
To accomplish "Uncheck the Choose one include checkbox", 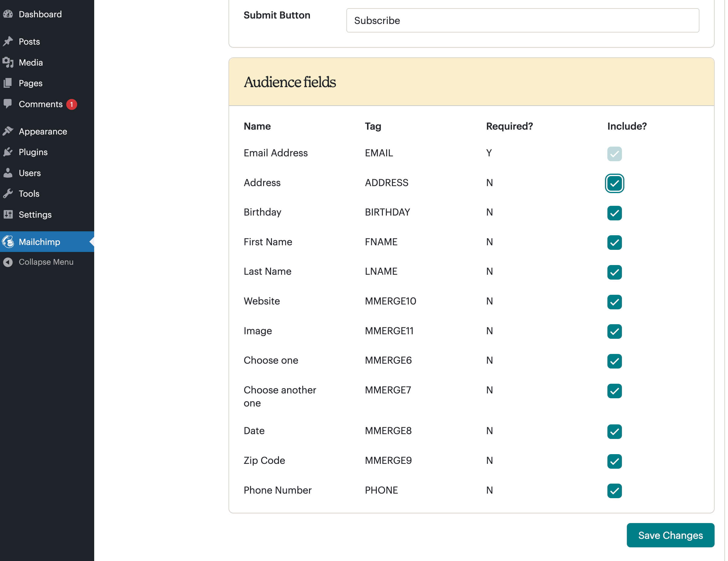I will pos(614,361).
